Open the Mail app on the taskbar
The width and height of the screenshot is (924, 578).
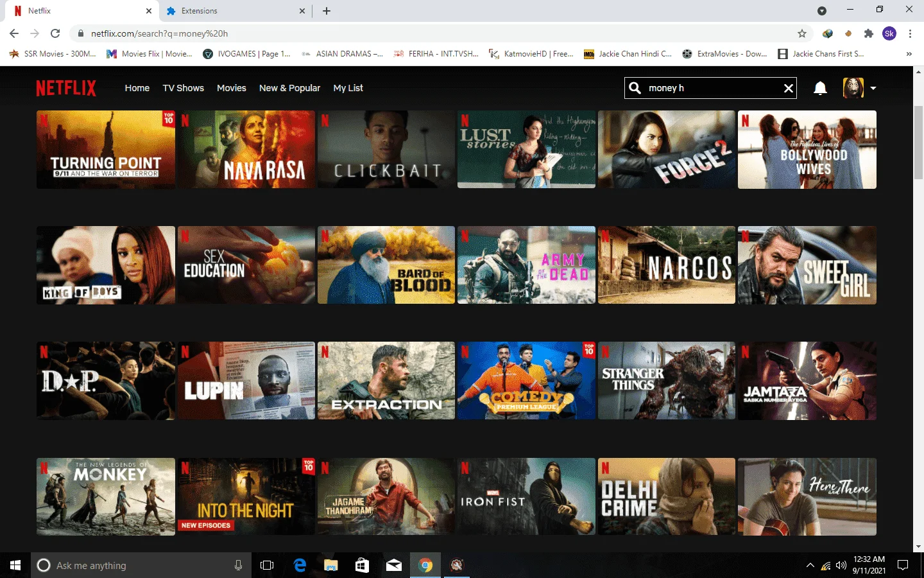[x=394, y=565]
